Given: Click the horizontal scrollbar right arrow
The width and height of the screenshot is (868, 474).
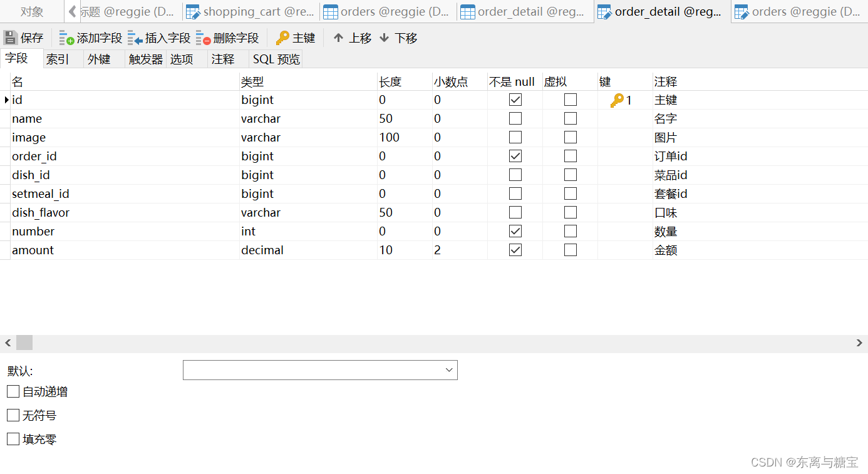Looking at the screenshot, I should tap(860, 343).
